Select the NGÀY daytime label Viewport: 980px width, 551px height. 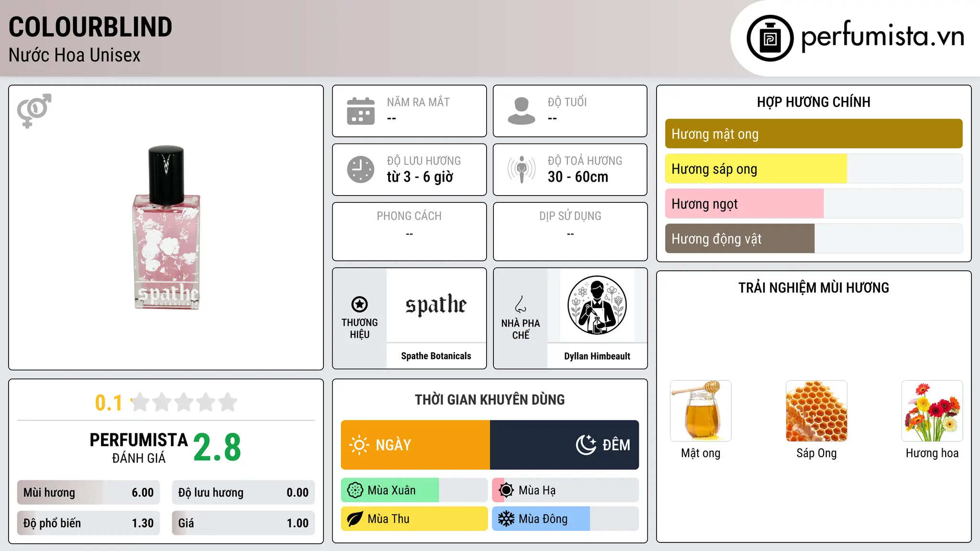393,445
